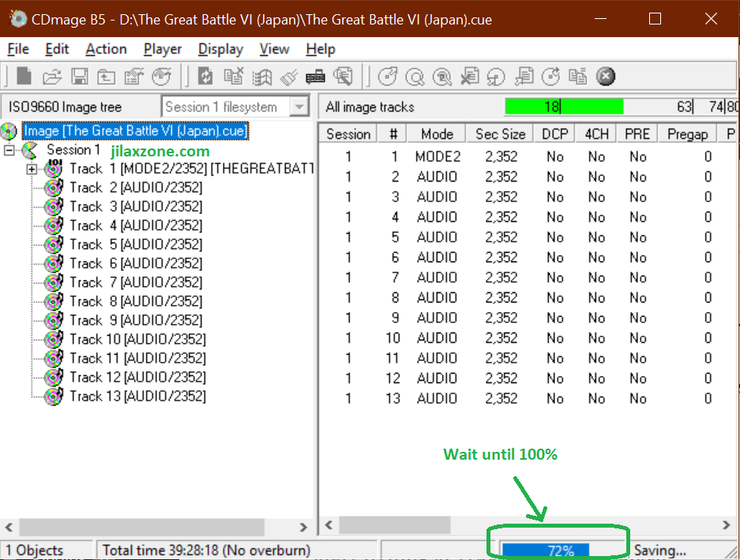Open the Help menu
This screenshot has width=740, height=560.
(x=321, y=49)
